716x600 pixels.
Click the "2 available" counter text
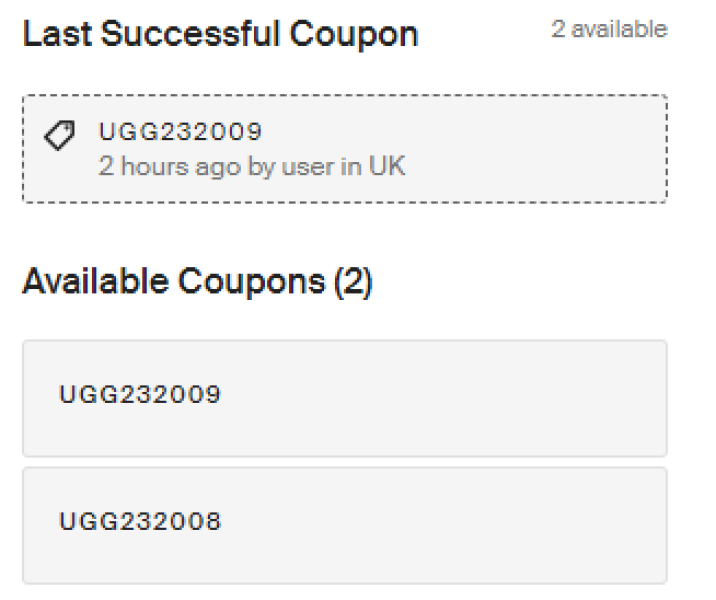tap(608, 30)
